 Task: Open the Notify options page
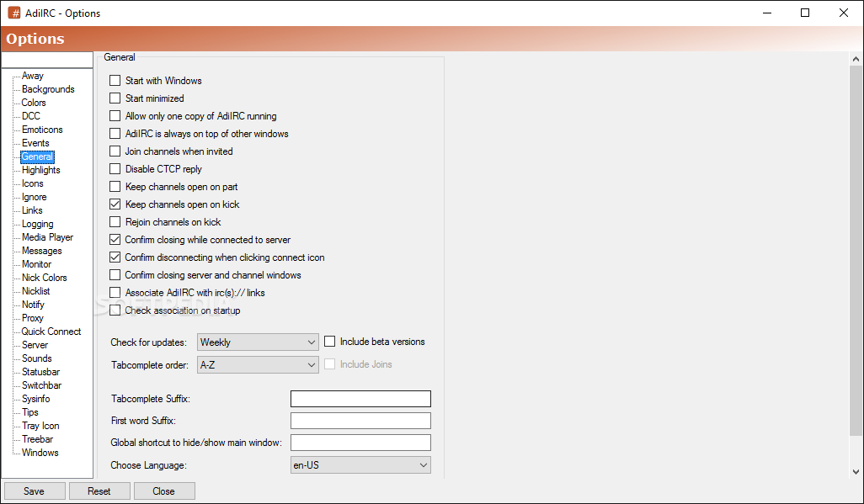(33, 304)
